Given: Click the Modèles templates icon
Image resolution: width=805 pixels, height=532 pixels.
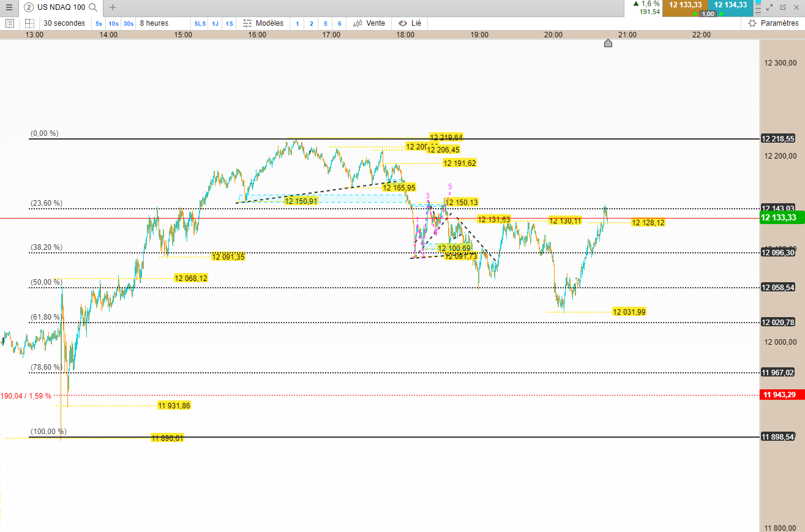Looking at the screenshot, I should [247, 23].
